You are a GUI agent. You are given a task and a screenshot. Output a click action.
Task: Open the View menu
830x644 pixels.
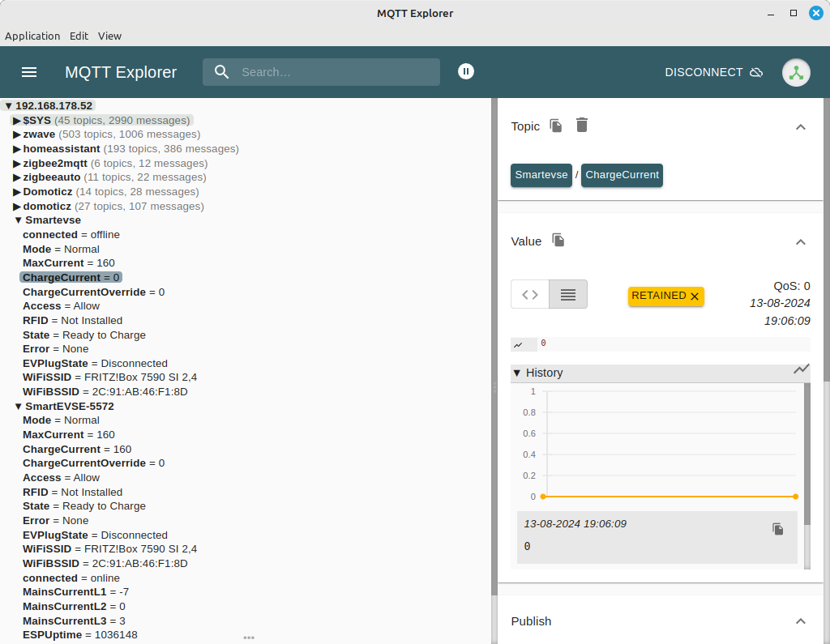109,36
